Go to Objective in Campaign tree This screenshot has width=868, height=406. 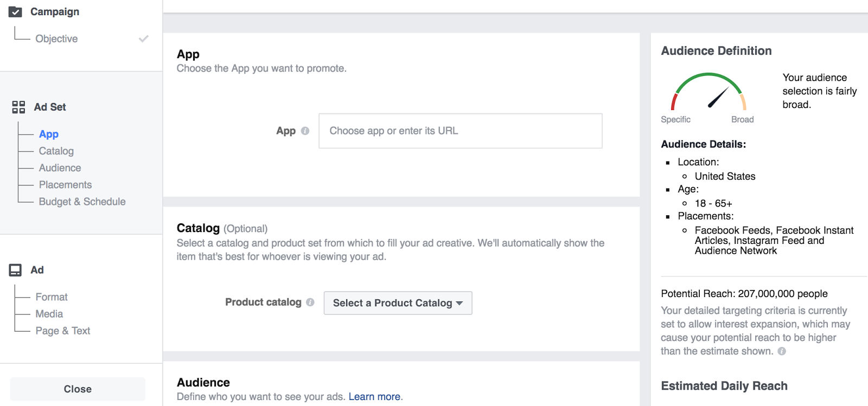(x=56, y=38)
